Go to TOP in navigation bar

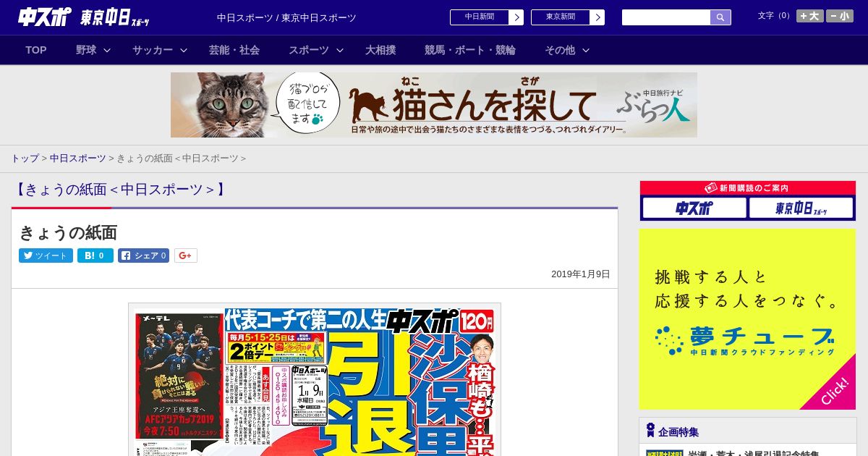(36, 50)
